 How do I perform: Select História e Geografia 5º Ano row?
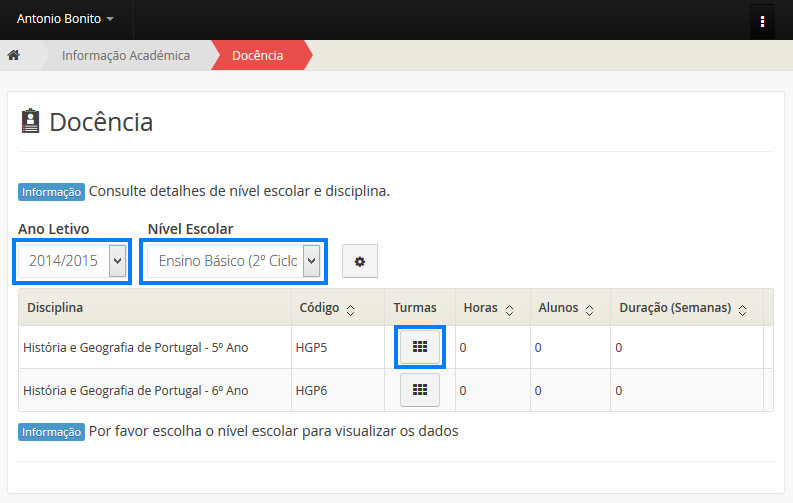(135, 348)
